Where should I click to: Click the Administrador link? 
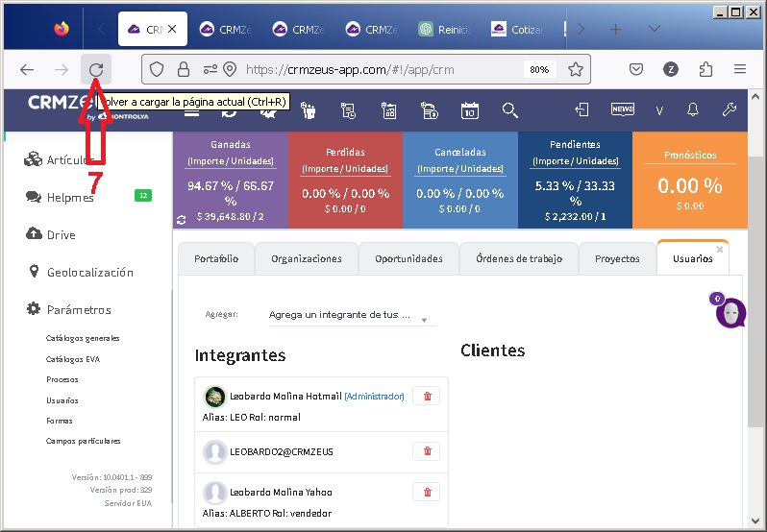pyautogui.click(x=374, y=396)
